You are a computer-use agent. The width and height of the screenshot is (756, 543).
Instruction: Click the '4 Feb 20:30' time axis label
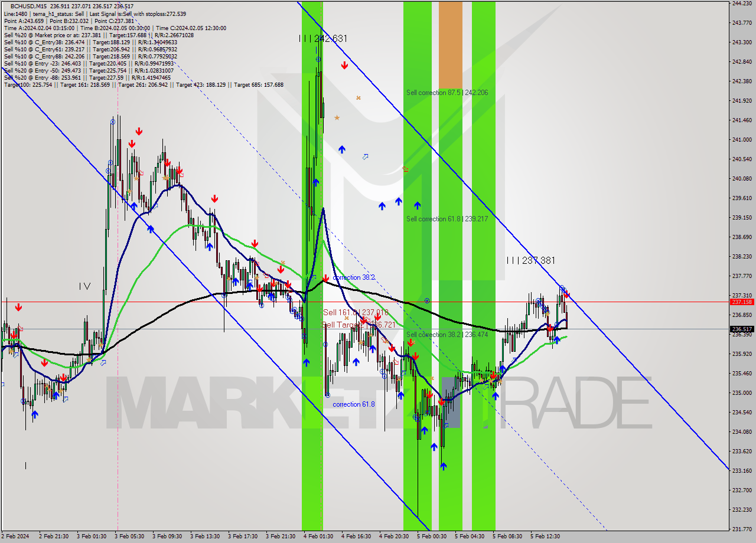[393, 537]
